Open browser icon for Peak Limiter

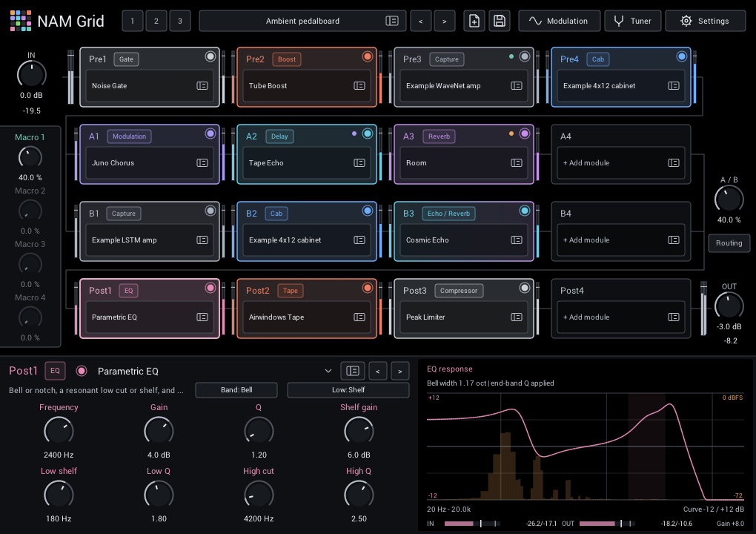[x=517, y=317]
